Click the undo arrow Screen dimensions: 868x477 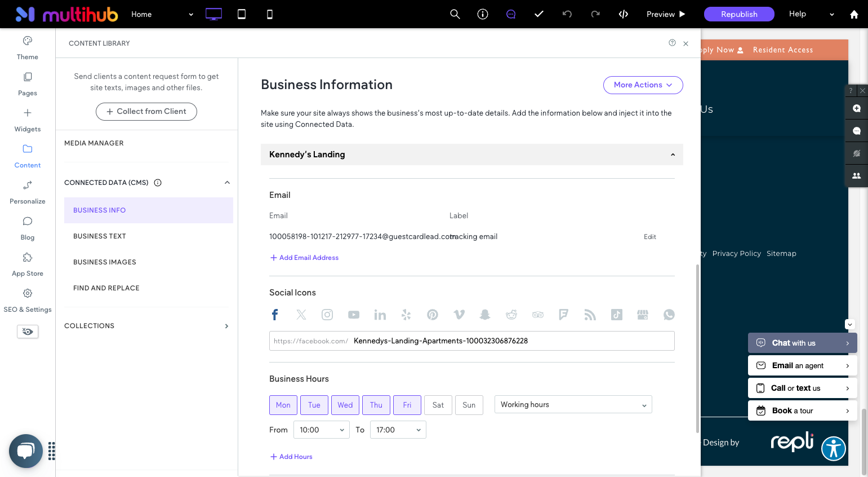point(567,14)
